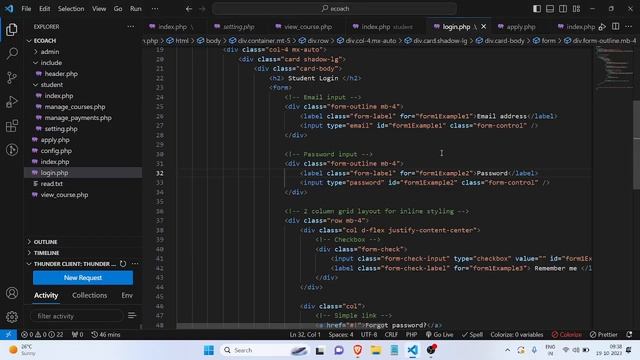Open the notifications bell in status bar
The width and height of the screenshot is (640, 360).
click(x=629, y=334)
